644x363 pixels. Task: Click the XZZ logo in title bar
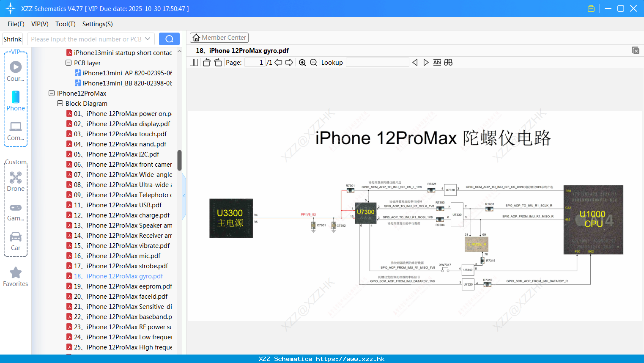[x=11, y=8]
